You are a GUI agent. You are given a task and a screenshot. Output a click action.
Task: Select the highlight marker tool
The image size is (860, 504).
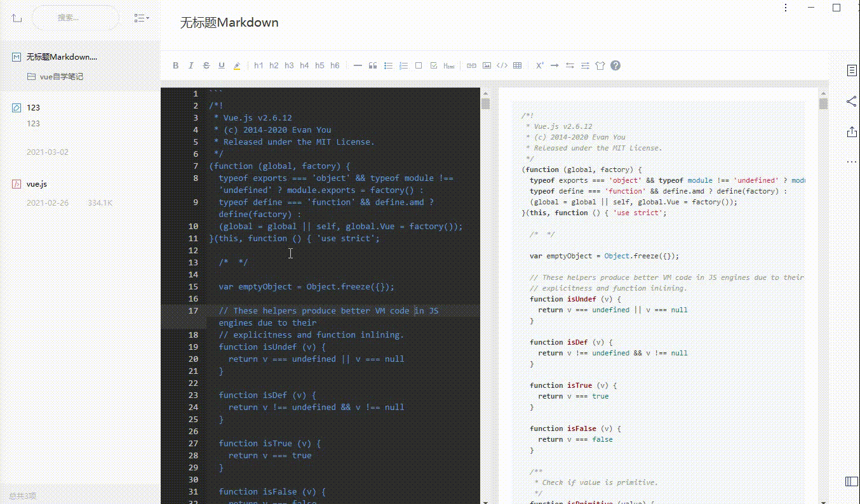[x=237, y=65]
